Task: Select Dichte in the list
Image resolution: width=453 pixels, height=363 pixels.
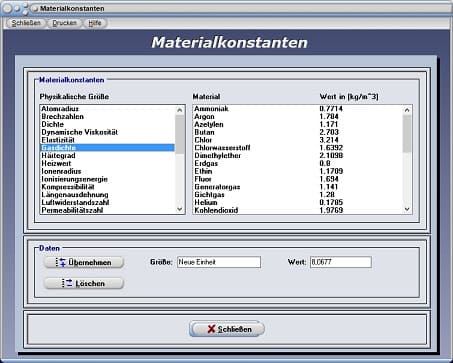Action: [x=107, y=124]
